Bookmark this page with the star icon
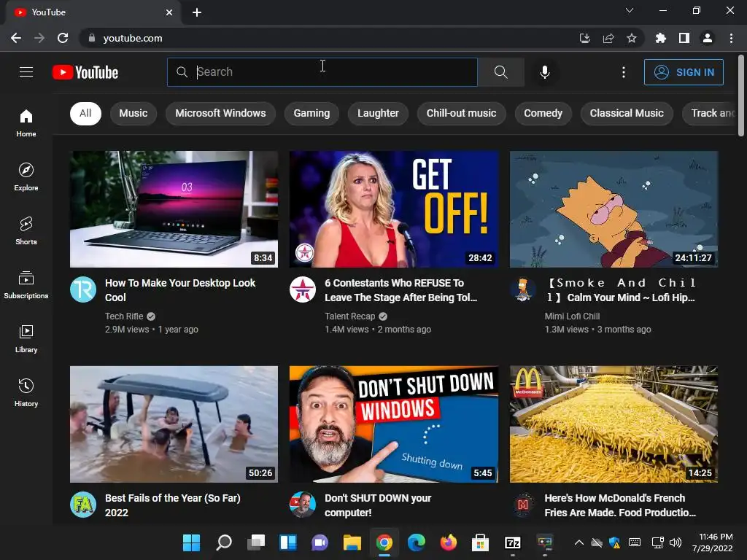Viewport: 747px width, 560px height. coord(632,38)
